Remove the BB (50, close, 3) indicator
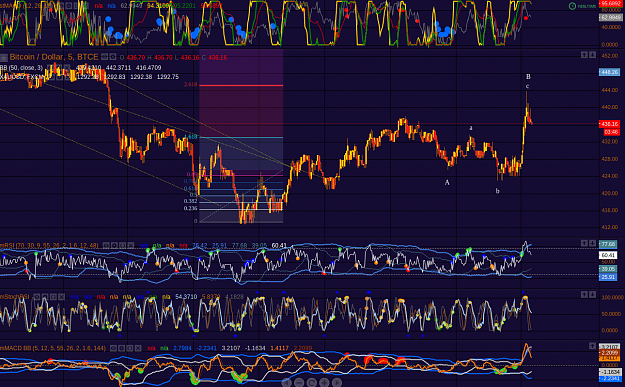Image resolution: width=625 pixels, height=387 pixels. click(x=66, y=67)
